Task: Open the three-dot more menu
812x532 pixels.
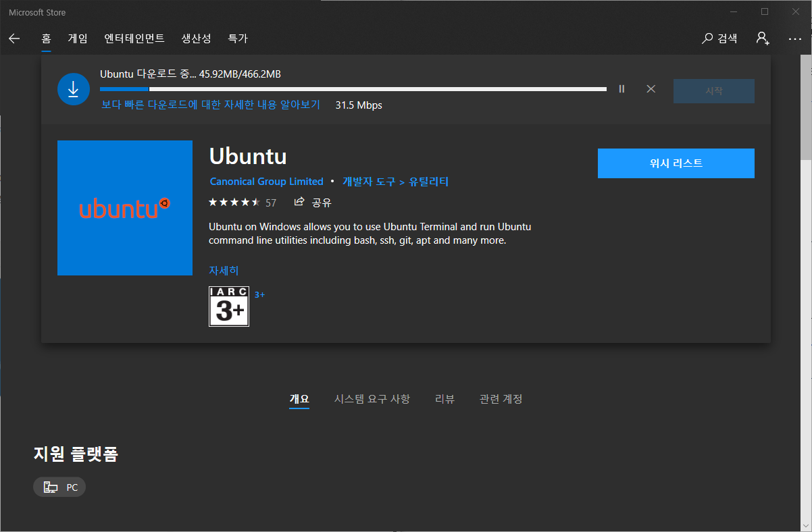Action: pyautogui.click(x=794, y=38)
